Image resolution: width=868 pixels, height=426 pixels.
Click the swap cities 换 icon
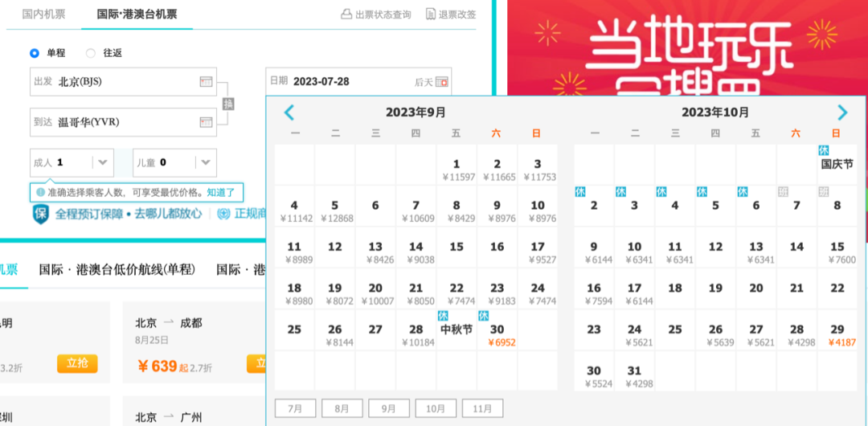(x=228, y=103)
